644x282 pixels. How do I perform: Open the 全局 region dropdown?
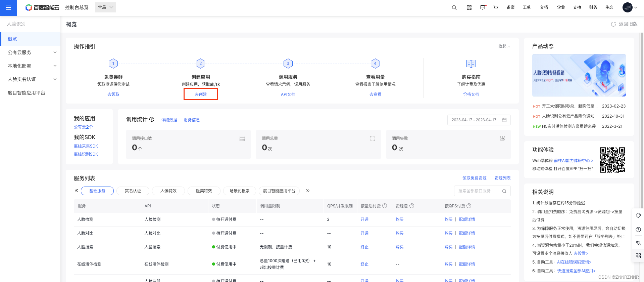pos(106,7)
